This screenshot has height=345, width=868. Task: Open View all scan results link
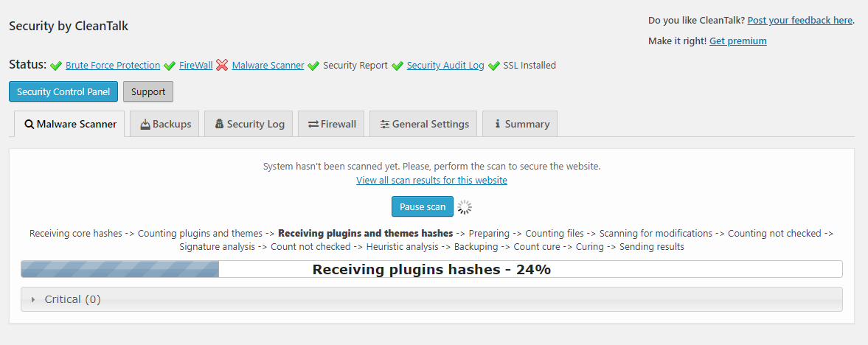click(x=431, y=180)
